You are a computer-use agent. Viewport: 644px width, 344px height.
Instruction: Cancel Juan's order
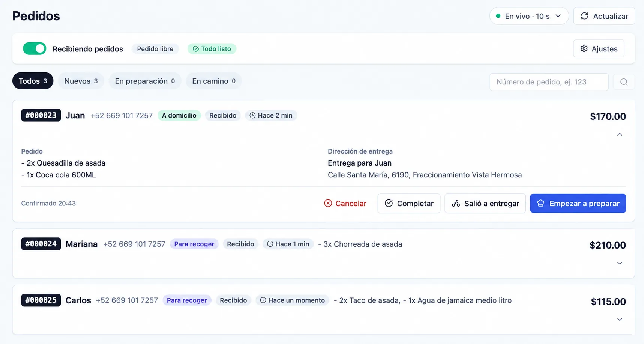(x=345, y=203)
